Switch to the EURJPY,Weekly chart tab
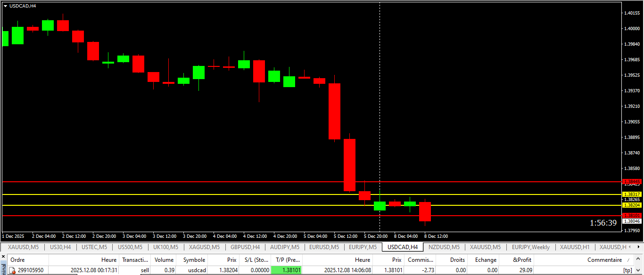 [x=531, y=247]
